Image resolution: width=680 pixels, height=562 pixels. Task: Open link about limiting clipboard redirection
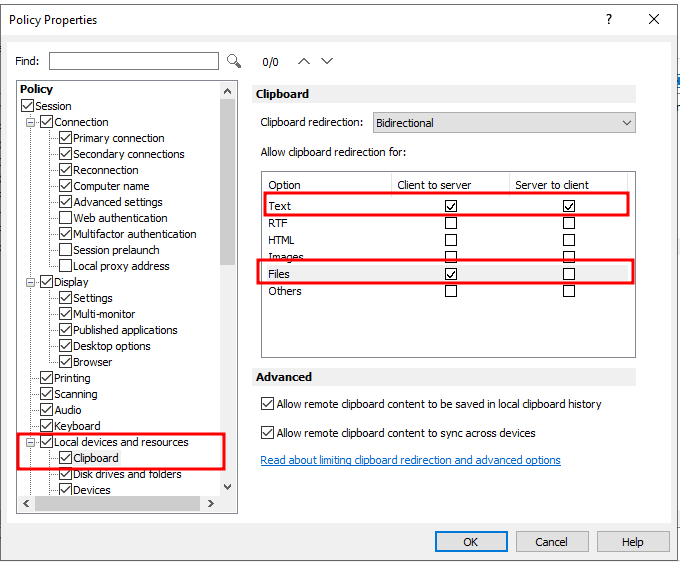click(410, 460)
